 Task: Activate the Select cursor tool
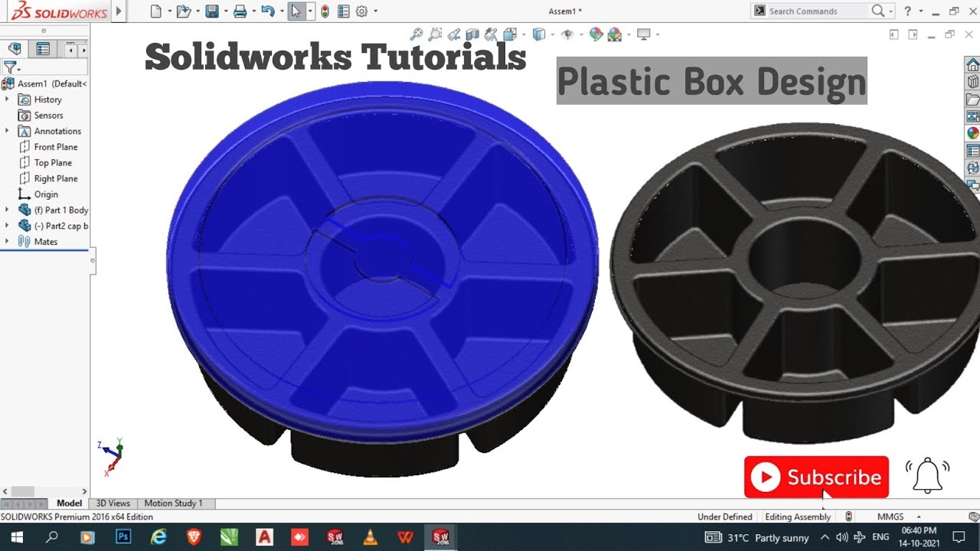coord(296,11)
